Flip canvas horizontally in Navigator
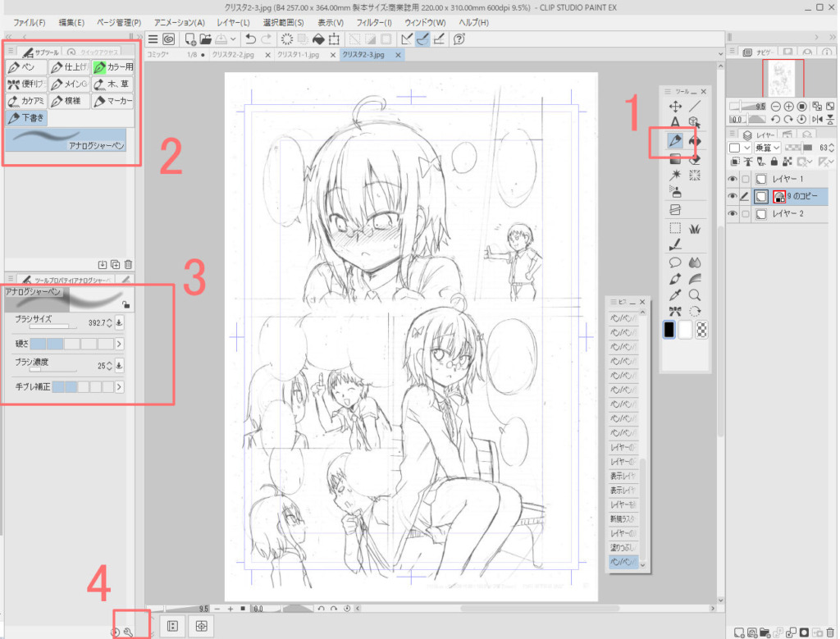 click(x=817, y=120)
